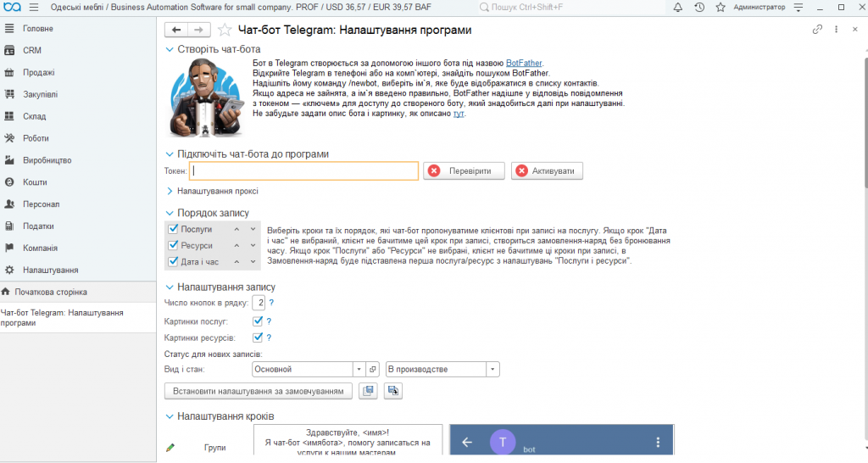Click help mark for Картинки послуг

[x=269, y=321]
